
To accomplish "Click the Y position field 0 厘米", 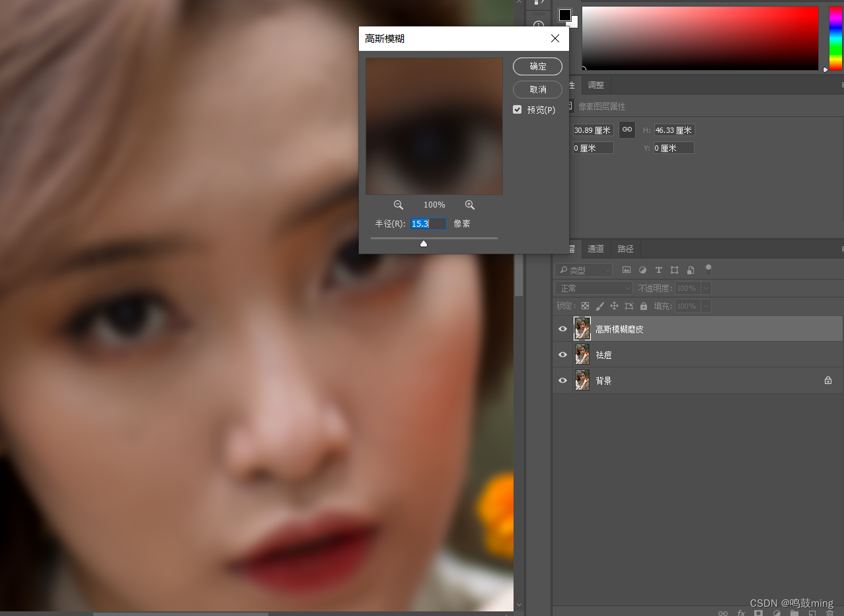I will [674, 148].
